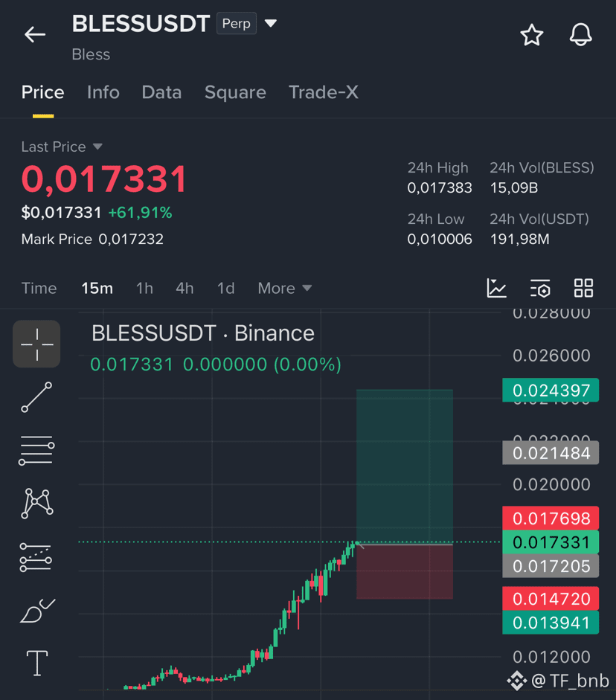616x700 pixels.
Task: Select the forecast position tool
Action: coord(36,558)
